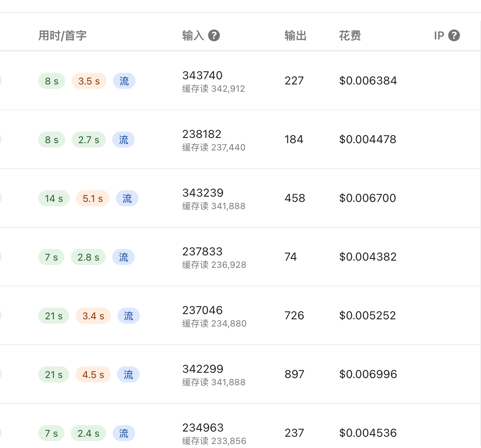Click the green 14 s duration tag
This screenshot has width=481, height=448.
(x=53, y=198)
